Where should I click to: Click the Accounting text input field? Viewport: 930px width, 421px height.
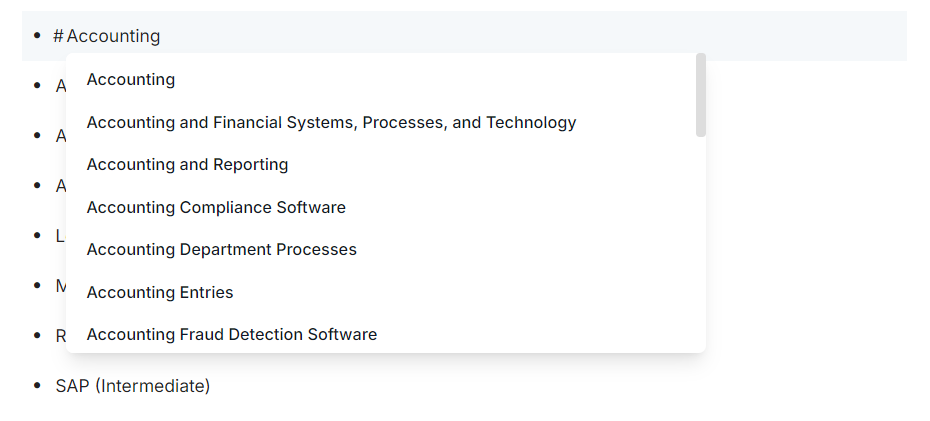(113, 36)
